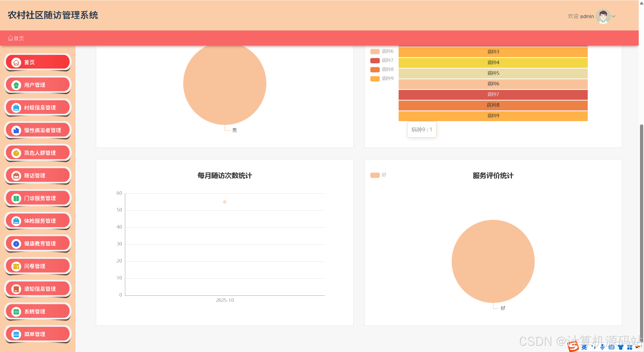Click the 每月随访次数统计 chart title

(x=225, y=175)
